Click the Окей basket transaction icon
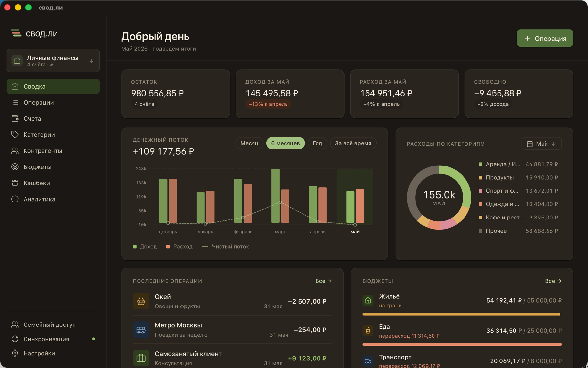The image size is (588, 368). [141, 301]
